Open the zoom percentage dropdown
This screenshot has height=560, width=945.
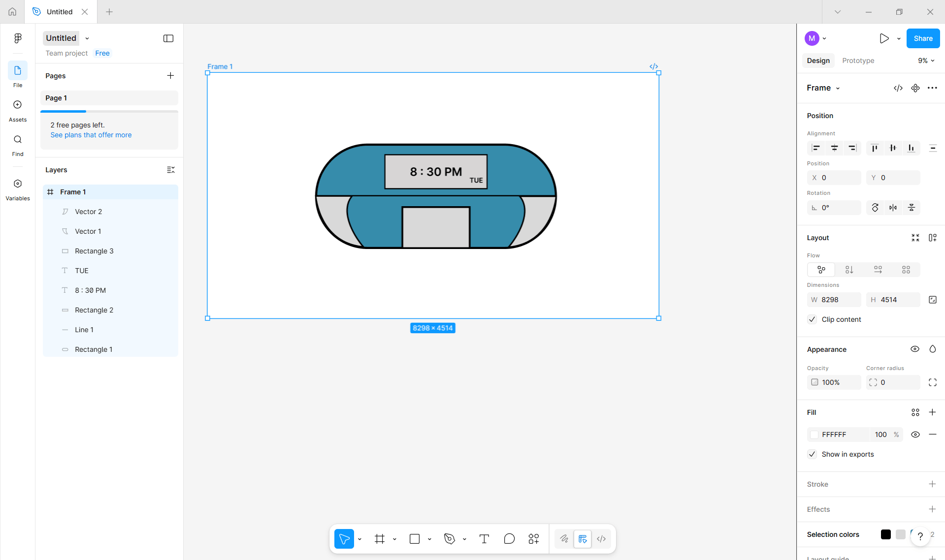926,61
